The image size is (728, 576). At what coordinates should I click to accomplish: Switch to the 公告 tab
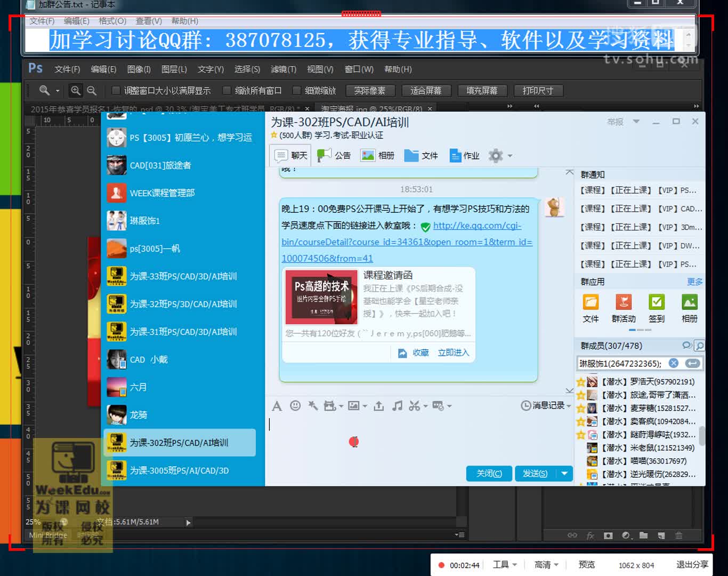coord(334,156)
